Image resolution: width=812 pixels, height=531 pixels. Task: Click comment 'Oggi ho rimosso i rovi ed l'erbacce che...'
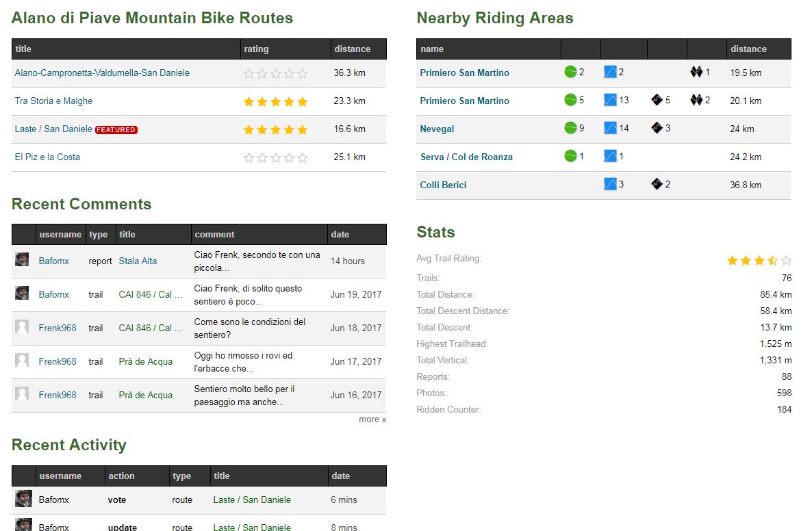point(243,362)
